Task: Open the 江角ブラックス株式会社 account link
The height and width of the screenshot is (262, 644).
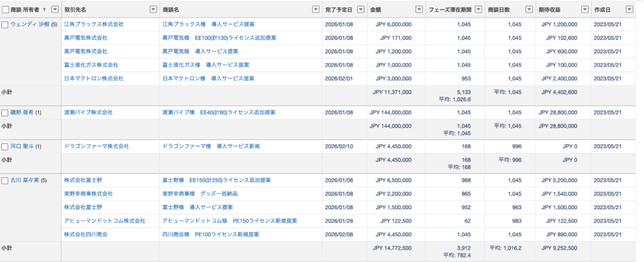Action: point(94,24)
